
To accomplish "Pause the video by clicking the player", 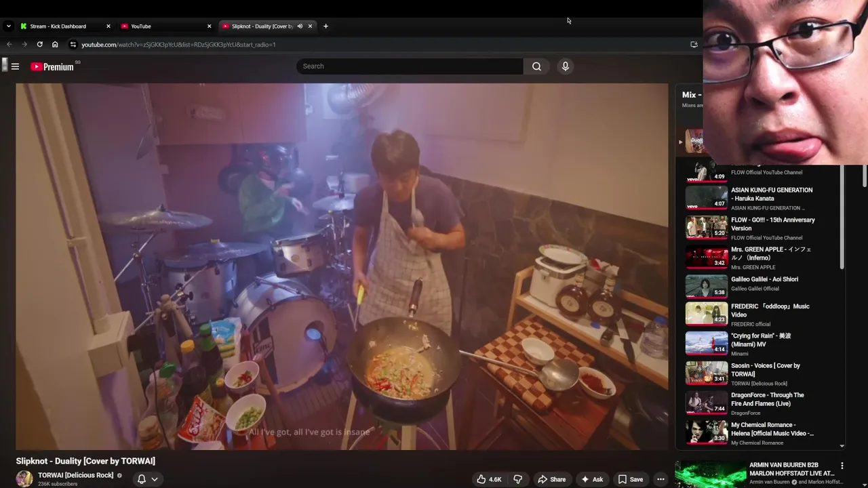I will pyautogui.click(x=342, y=266).
